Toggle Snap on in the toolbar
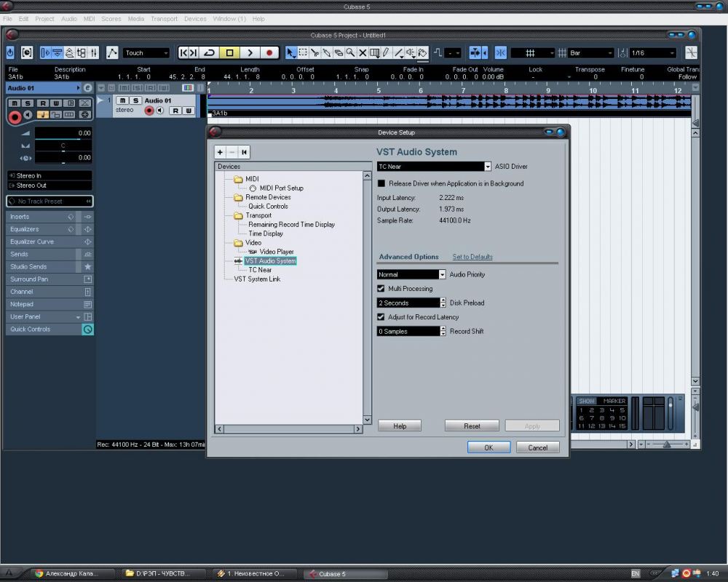This screenshot has height=582, width=728. (x=500, y=53)
